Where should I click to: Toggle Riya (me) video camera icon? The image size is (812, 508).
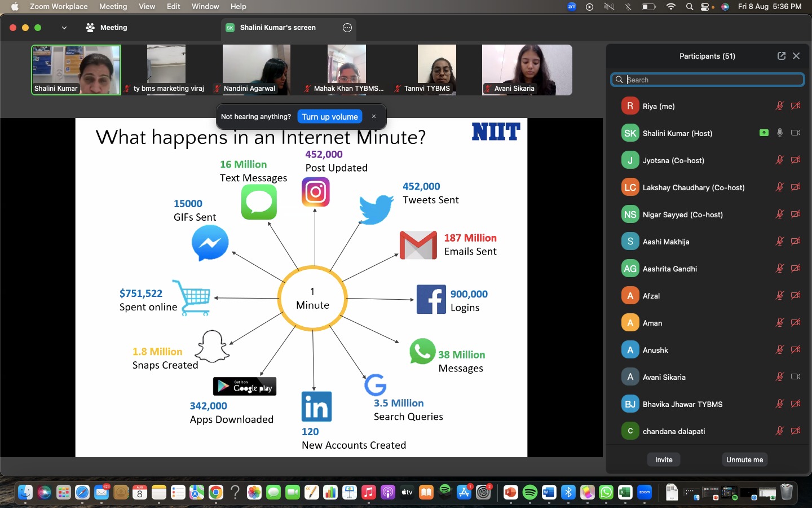(x=796, y=106)
